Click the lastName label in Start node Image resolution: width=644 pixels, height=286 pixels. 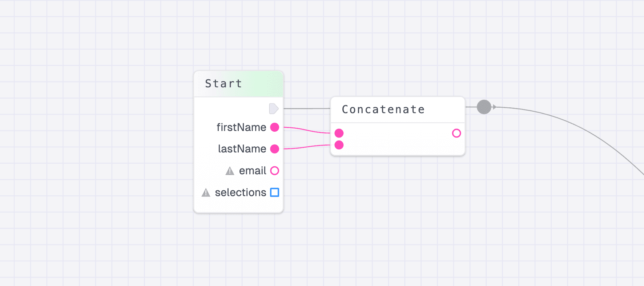coord(242,149)
